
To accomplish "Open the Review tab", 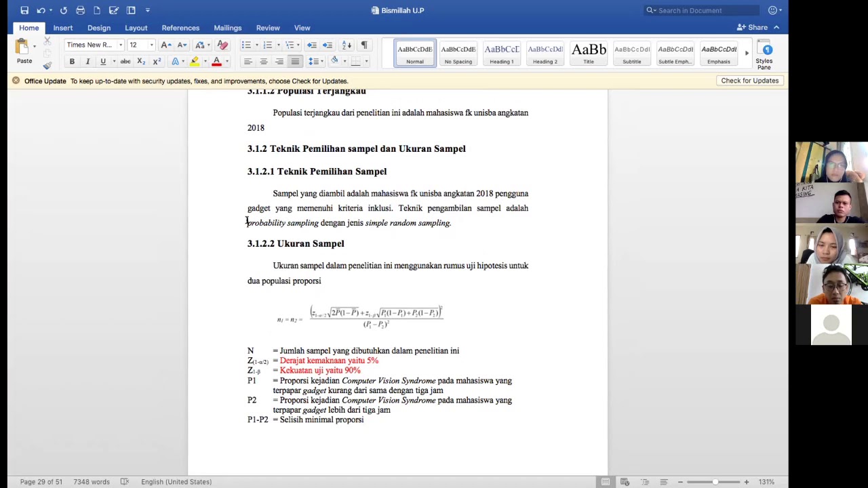I will coord(268,28).
